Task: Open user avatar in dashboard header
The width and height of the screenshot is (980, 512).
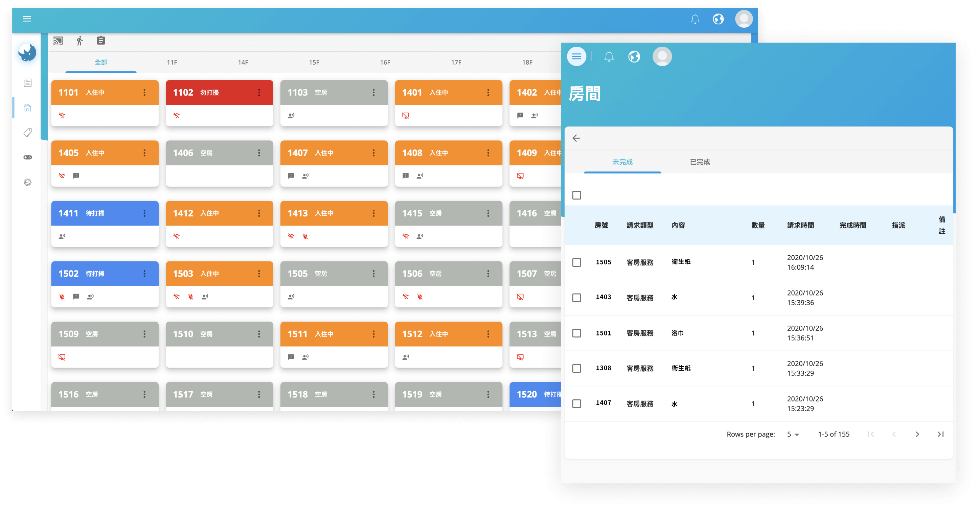Action: [x=744, y=19]
